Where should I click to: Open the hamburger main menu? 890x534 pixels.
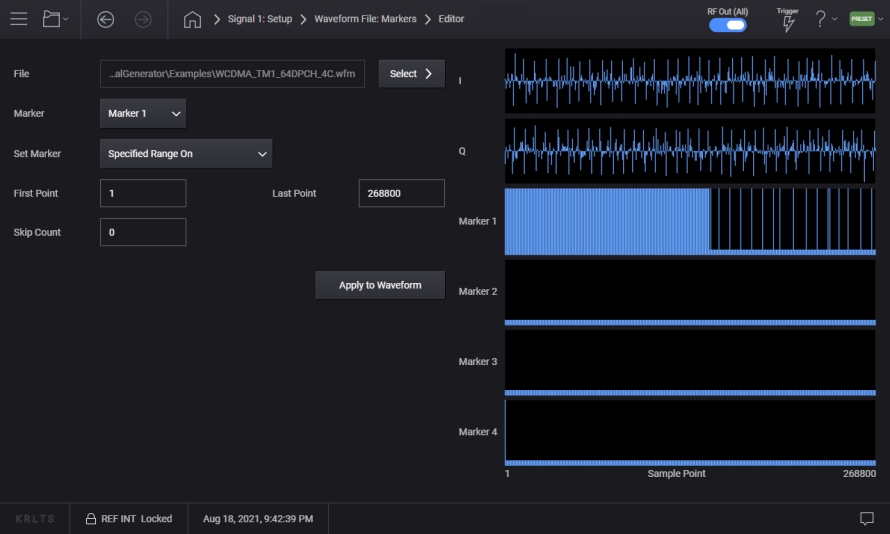(19, 19)
